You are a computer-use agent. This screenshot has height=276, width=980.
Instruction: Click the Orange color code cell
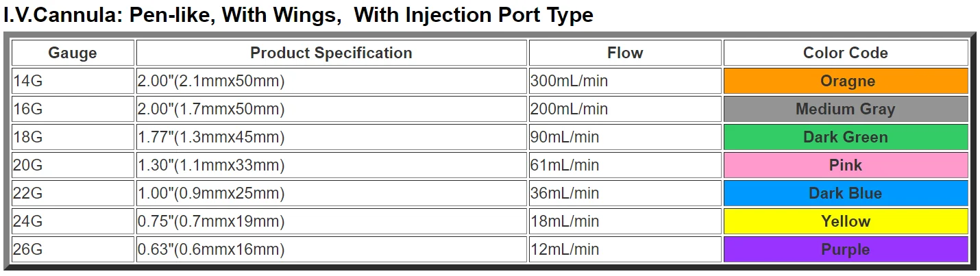pos(846,81)
